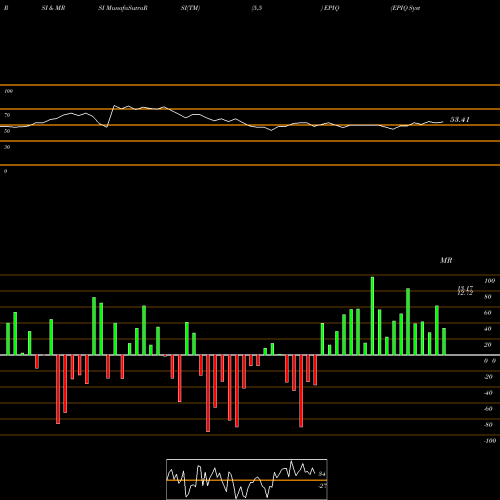Click the MR axis label '0 0'
The image size is (500, 500).
point(490,361)
